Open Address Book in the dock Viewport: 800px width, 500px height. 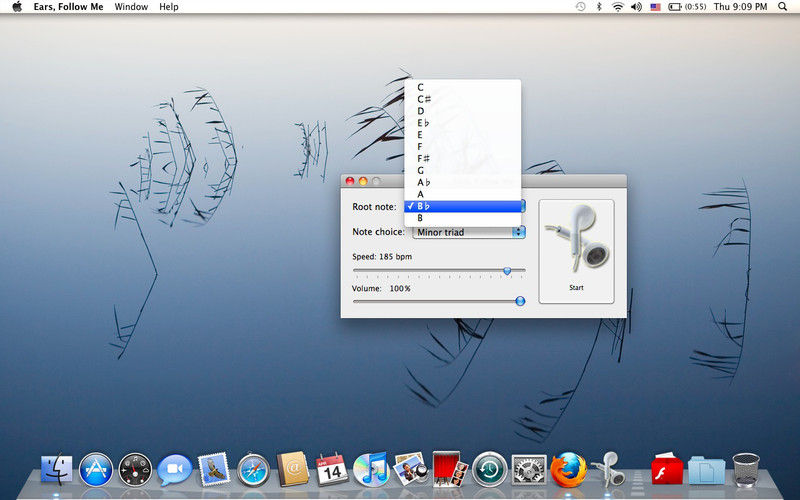tap(292, 468)
